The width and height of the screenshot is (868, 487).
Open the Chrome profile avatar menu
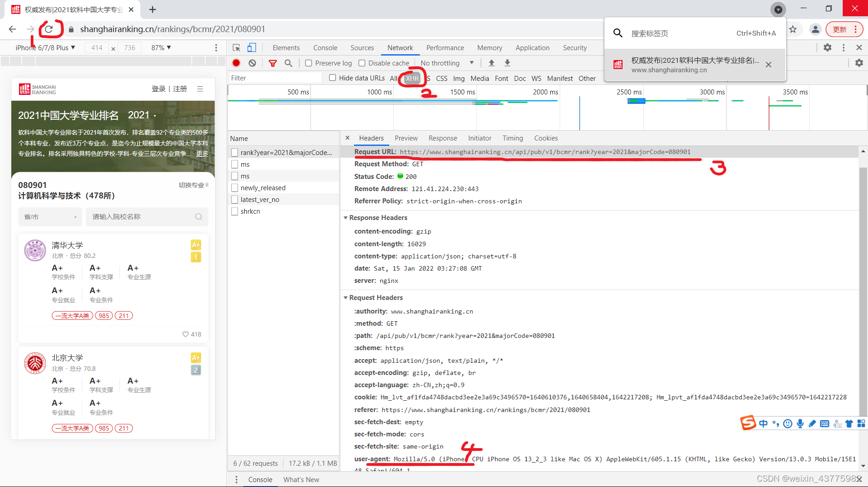815,29
